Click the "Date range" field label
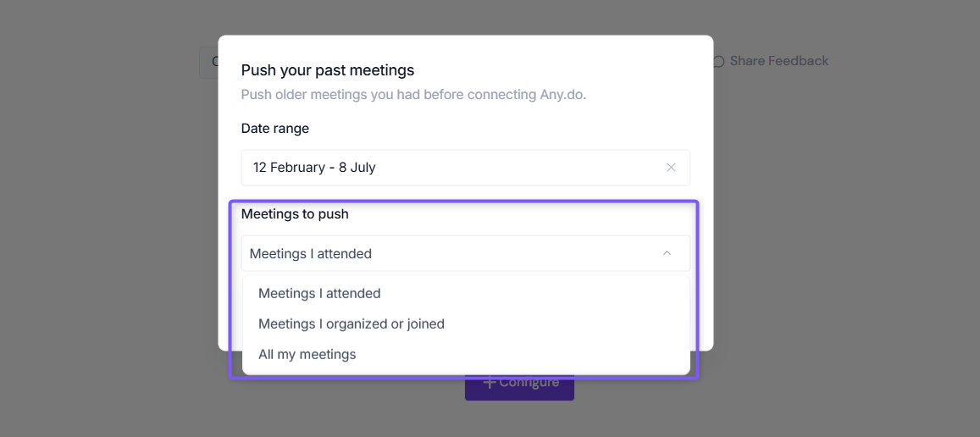This screenshot has height=437, width=980. click(275, 128)
